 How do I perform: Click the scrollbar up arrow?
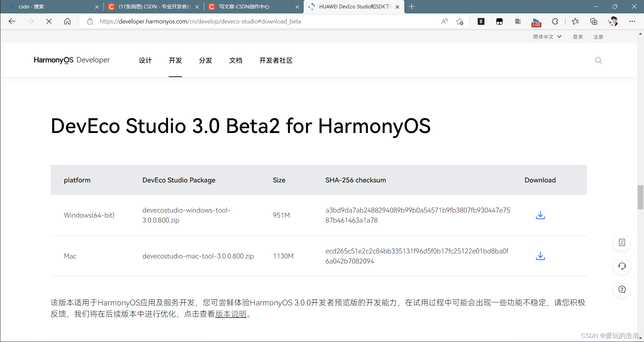(x=640, y=34)
